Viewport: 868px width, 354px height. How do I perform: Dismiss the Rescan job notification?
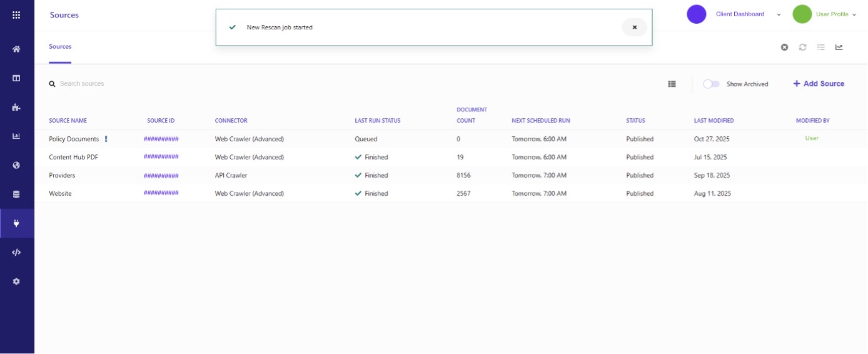pyautogui.click(x=634, y=28)
